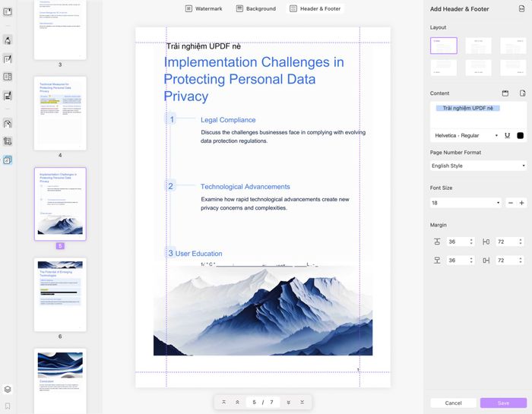532x414 pixels.
Task: Open the black text color swatch
Action: [521, 135]
